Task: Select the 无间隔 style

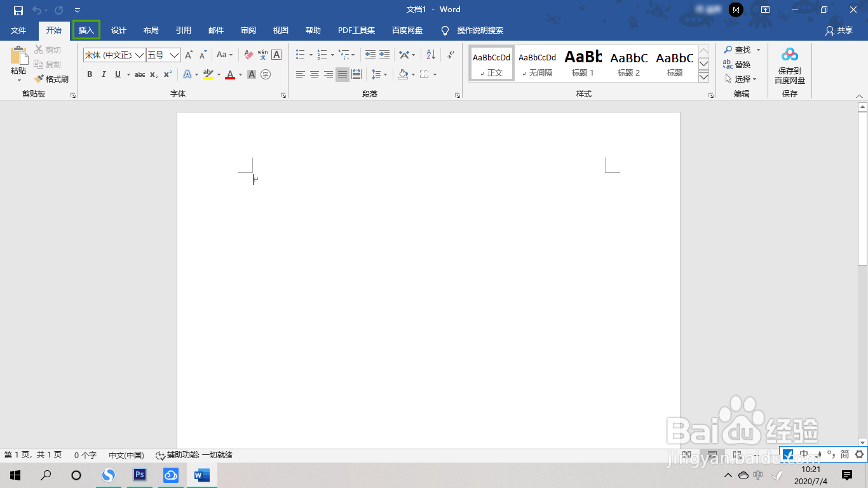Action: point(537,63)
